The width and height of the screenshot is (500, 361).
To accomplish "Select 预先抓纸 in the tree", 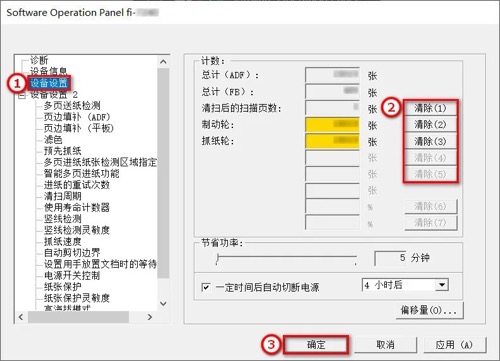I will point(62,151).
